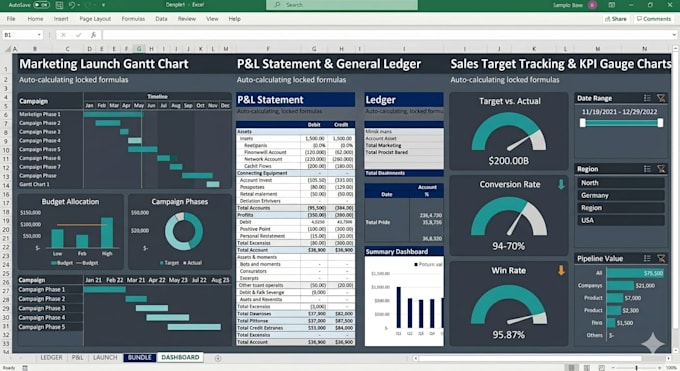Open the Review ribbon tab
Screen dimensions: 680x371
click(187, 19)
